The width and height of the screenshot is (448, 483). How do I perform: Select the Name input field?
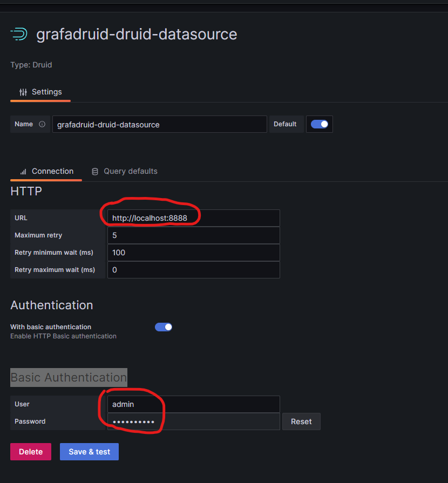pos(159,124)
